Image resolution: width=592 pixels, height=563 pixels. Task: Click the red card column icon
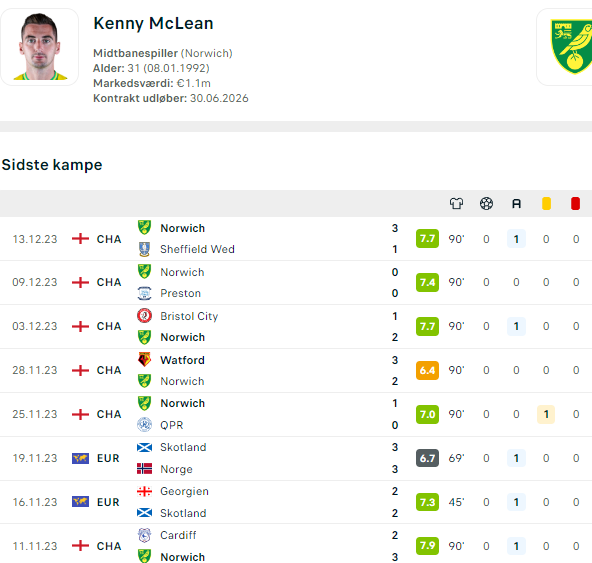pyautogui.click(x=575, y=204)
